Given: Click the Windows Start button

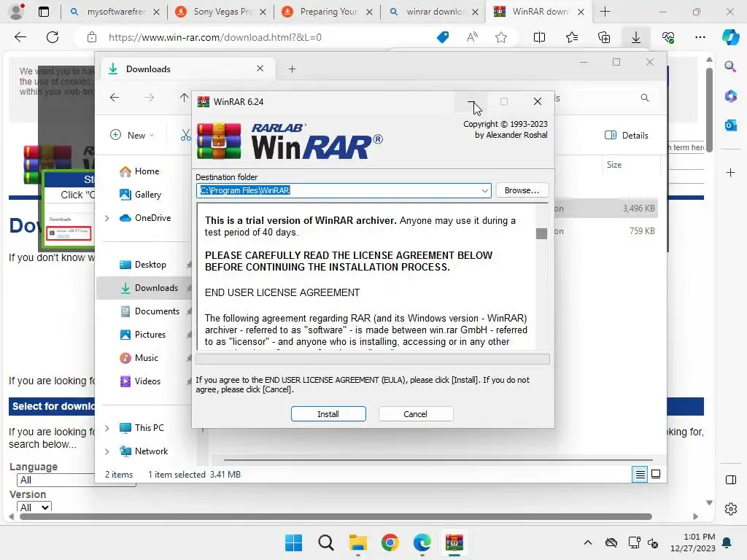Looking at the screenshot, I should (293, 542).
